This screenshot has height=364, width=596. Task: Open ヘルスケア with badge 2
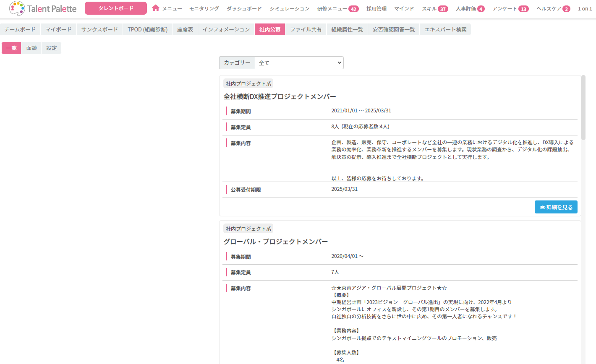(x=553, y=9)
